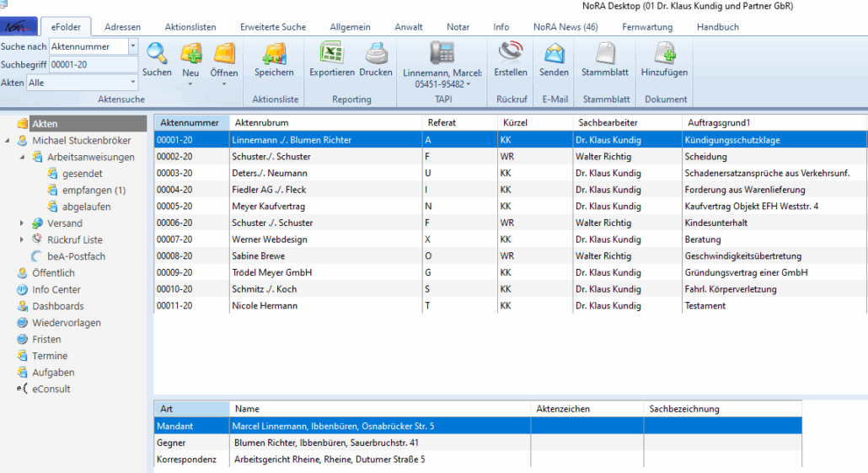Open the Akten Alle dropdown
This screenshot has height=473, width=868.
click(x=132, y=83)
